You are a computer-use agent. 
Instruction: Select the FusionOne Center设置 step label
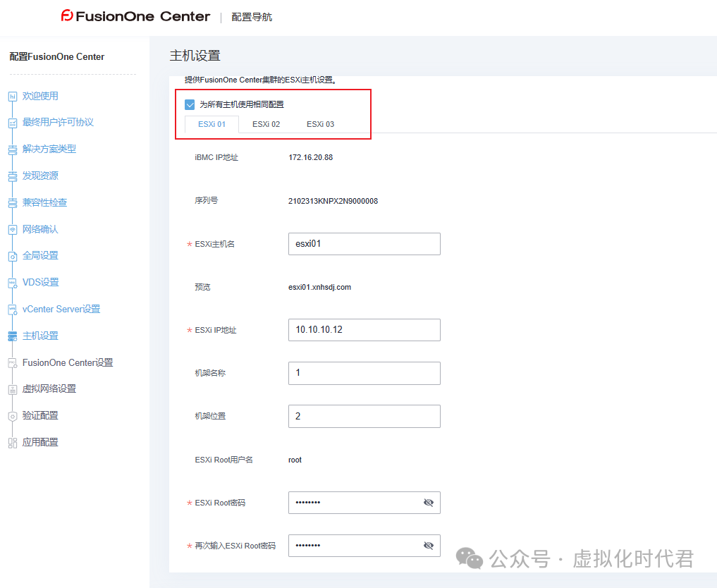point(68,362)
